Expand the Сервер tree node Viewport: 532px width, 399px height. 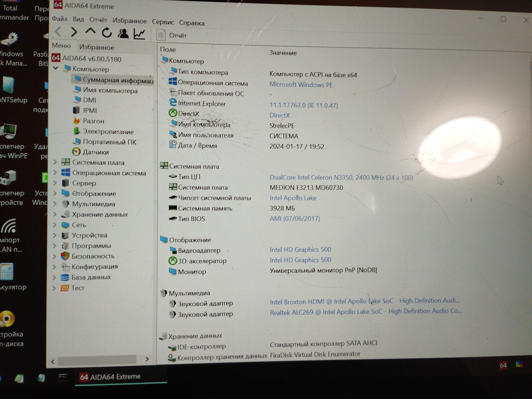pyautogui.click(x=55, y=183)
